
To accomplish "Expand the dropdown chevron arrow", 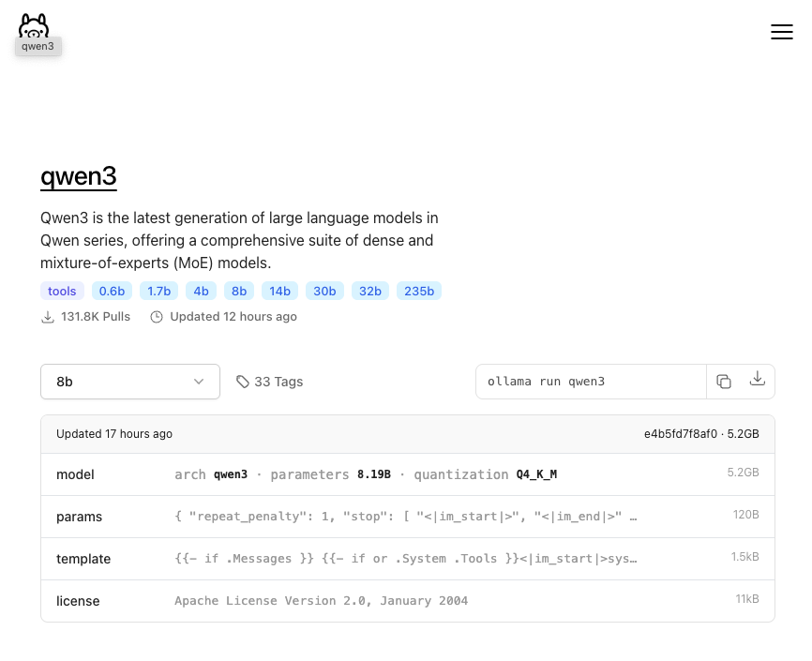I will (x=199, y=382).
